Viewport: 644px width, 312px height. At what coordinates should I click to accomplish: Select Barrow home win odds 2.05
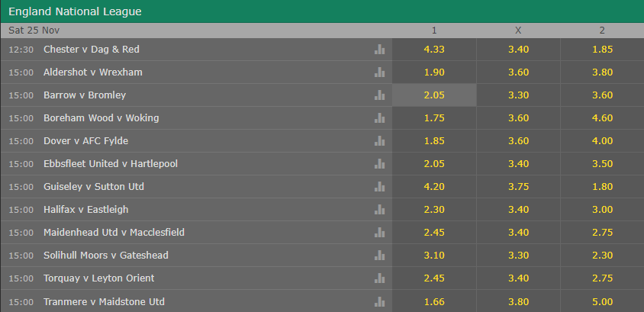[x=434, y=95]
